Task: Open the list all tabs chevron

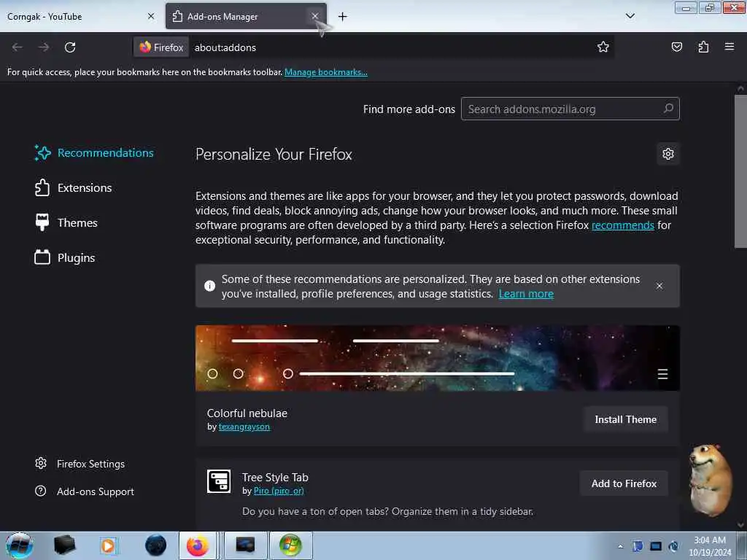Action: pyautogui.click(x=630, y=16)
